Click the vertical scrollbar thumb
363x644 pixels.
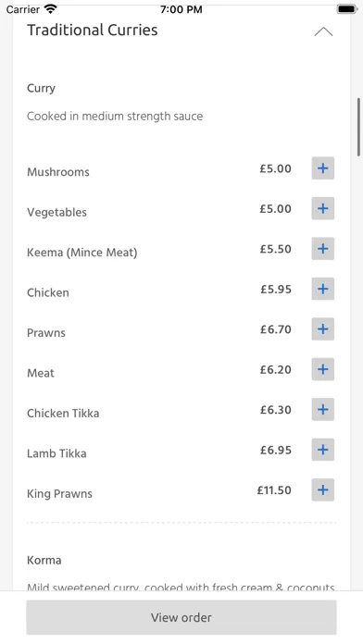tap(359, 127)
